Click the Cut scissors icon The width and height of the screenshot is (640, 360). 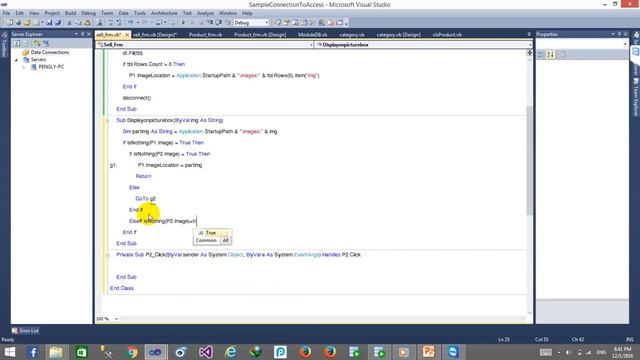click(69, 22)
